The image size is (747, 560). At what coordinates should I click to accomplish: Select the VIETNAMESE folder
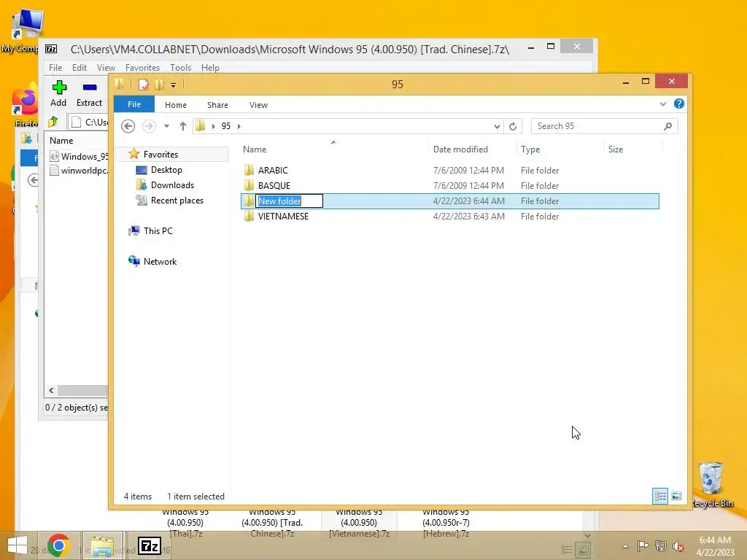pos(283,216)
